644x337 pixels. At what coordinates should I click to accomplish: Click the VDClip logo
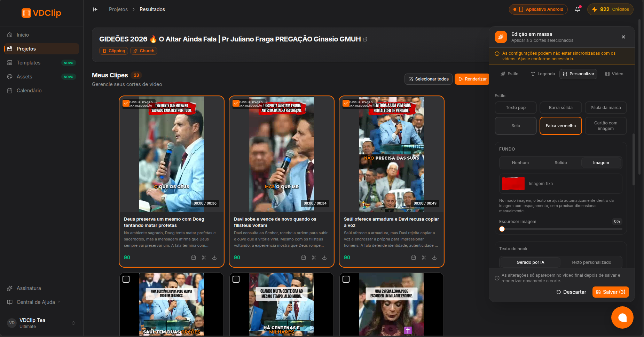tap(41, 13)
